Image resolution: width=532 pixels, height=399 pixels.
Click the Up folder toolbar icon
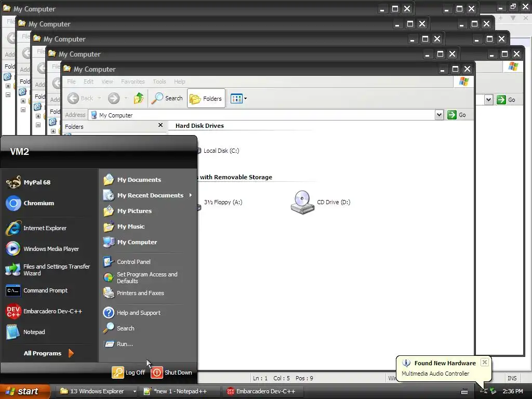point(138,98)
